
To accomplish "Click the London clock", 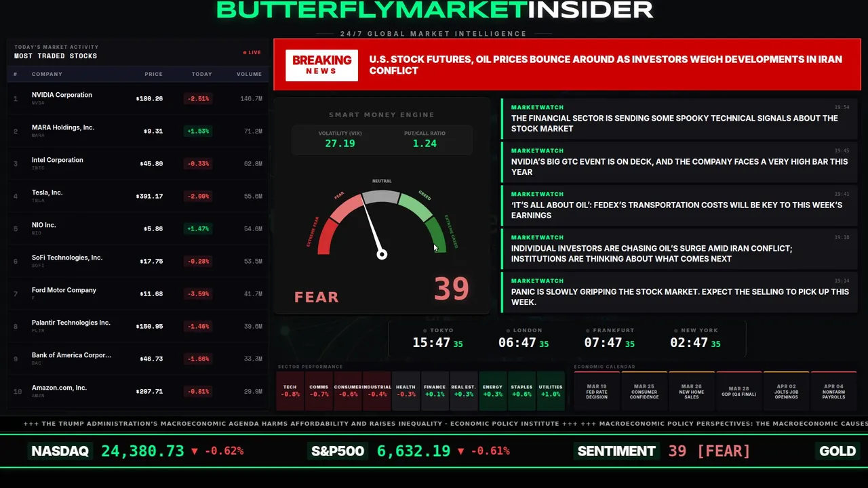I will (x=524, y=338).
